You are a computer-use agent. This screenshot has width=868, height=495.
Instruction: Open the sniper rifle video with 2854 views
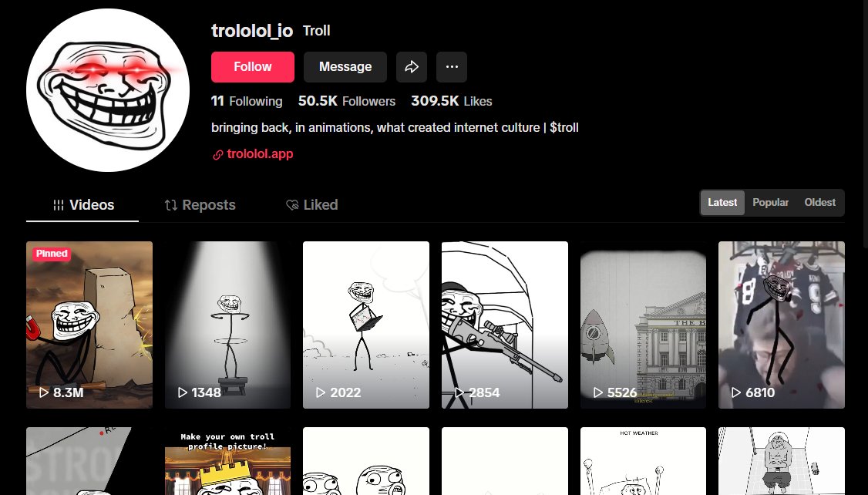click(x=505, y=325)
